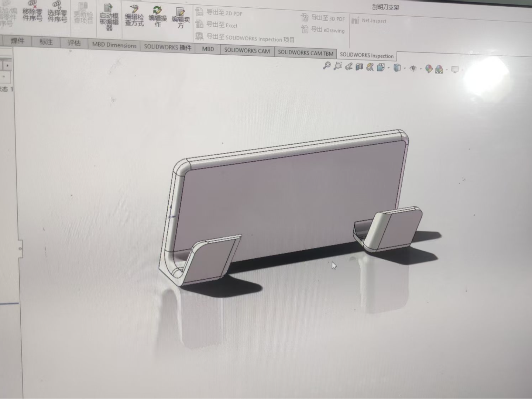
Task: Toggle the Section View tool
Action: click(359, 67)
